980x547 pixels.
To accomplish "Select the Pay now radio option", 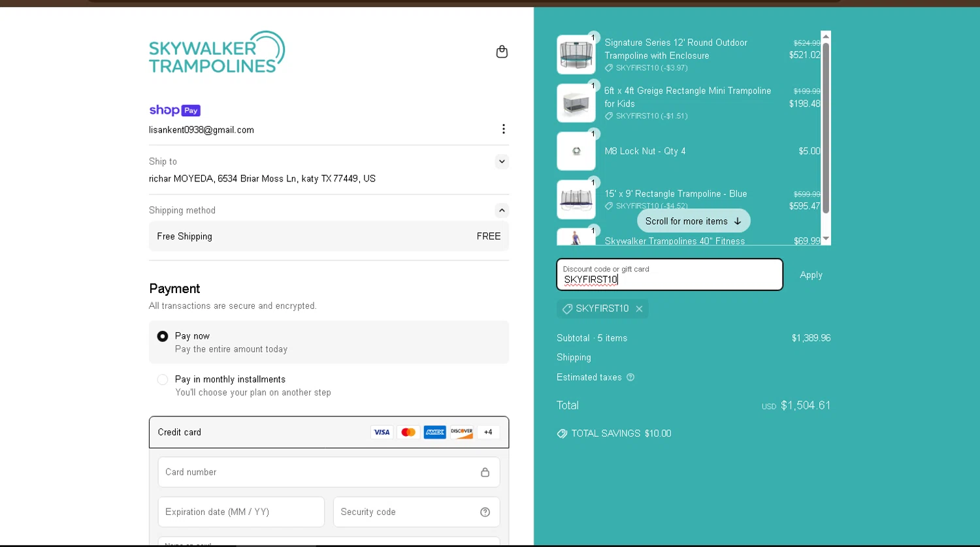I will point(163,336).
